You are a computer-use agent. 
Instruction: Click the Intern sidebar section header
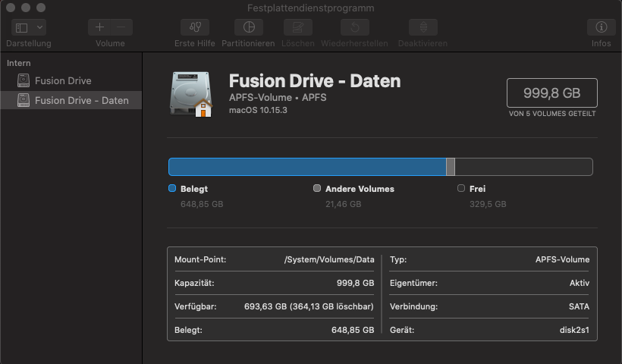pyautogui.click(x=19, y=63)
